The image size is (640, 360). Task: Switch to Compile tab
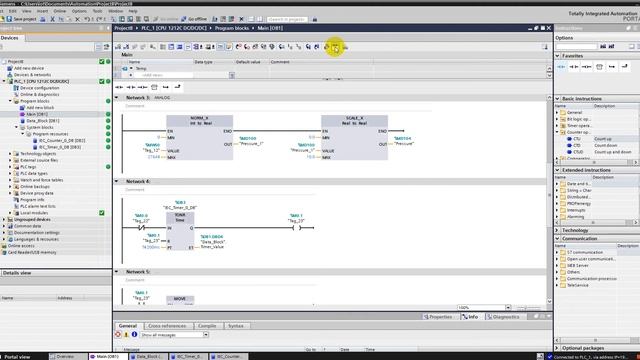click(207, 326)
